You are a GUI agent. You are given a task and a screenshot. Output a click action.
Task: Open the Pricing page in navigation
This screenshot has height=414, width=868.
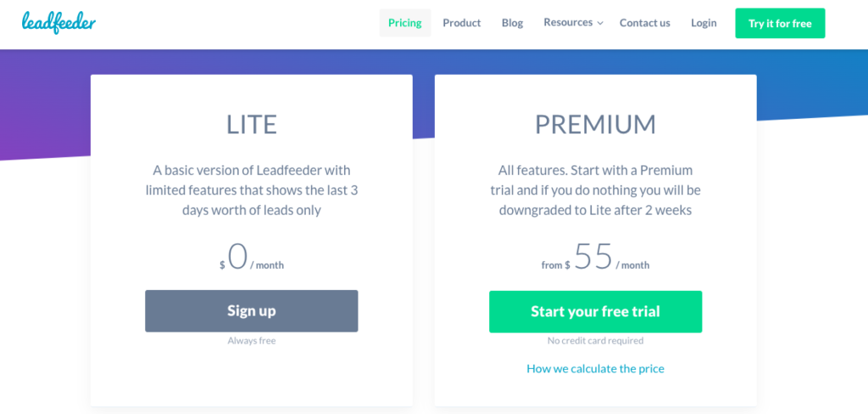[x=404, y=23]
